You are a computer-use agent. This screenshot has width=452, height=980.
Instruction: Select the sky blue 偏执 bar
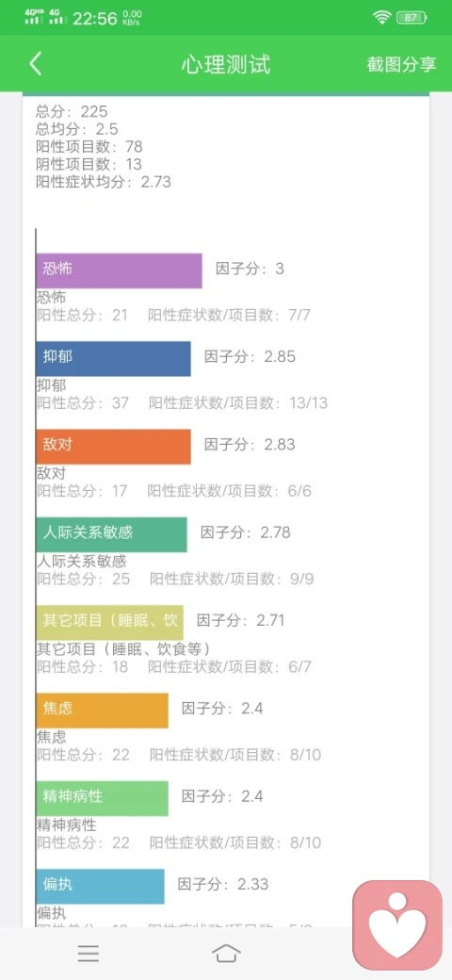(101, 887)
